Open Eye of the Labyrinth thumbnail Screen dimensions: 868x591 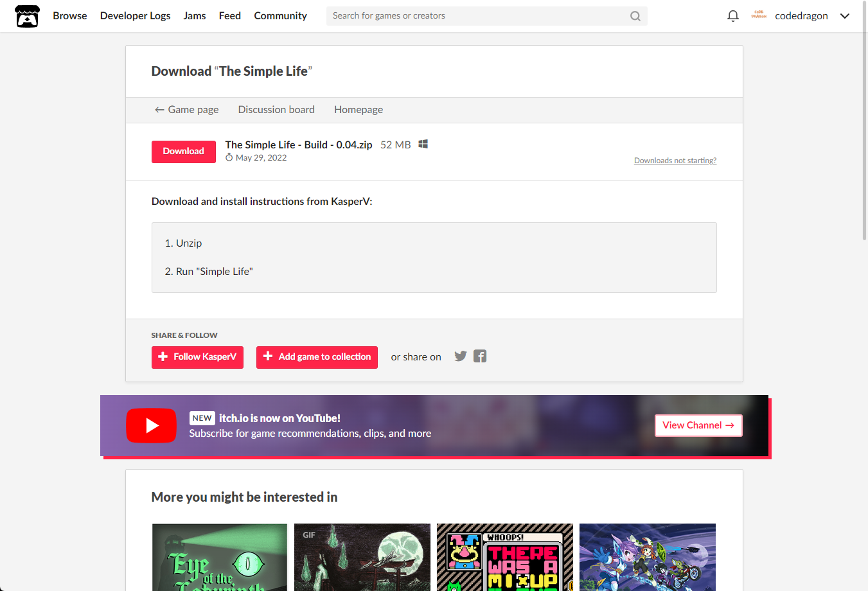(220, 557)
